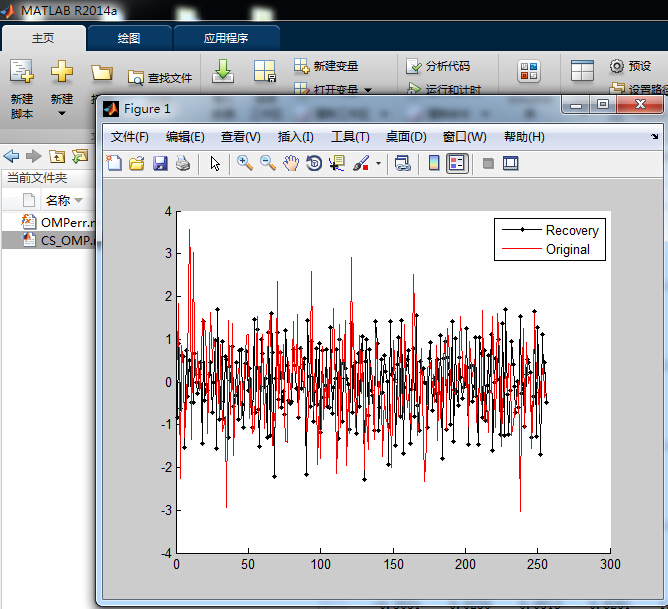Open the 窗口(W) menu in Figure 1
This screenshot has width=668, height=609.
coord(464,137)
